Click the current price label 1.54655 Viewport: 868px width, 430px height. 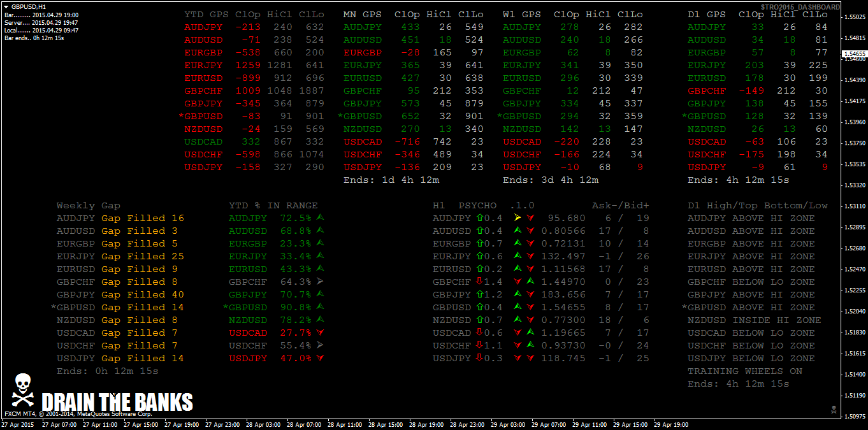pyautogui.click(x=855, y=54)
